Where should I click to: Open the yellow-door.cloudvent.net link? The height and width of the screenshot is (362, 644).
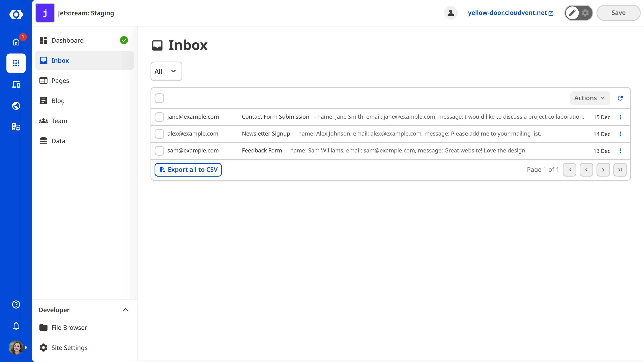pyautogui.click(x=511, y=13)
